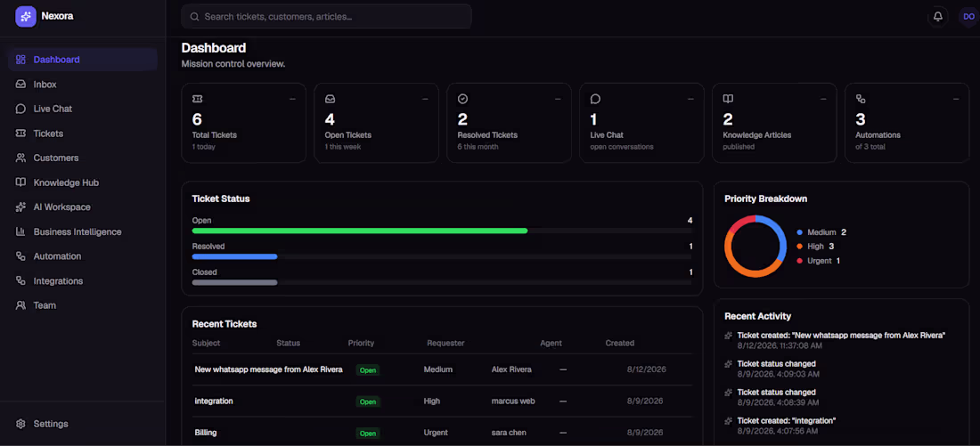The image size is (980, 446).
Task: Click the checkmark icon on Resolved Tickets card
Action: pos(462,100)
